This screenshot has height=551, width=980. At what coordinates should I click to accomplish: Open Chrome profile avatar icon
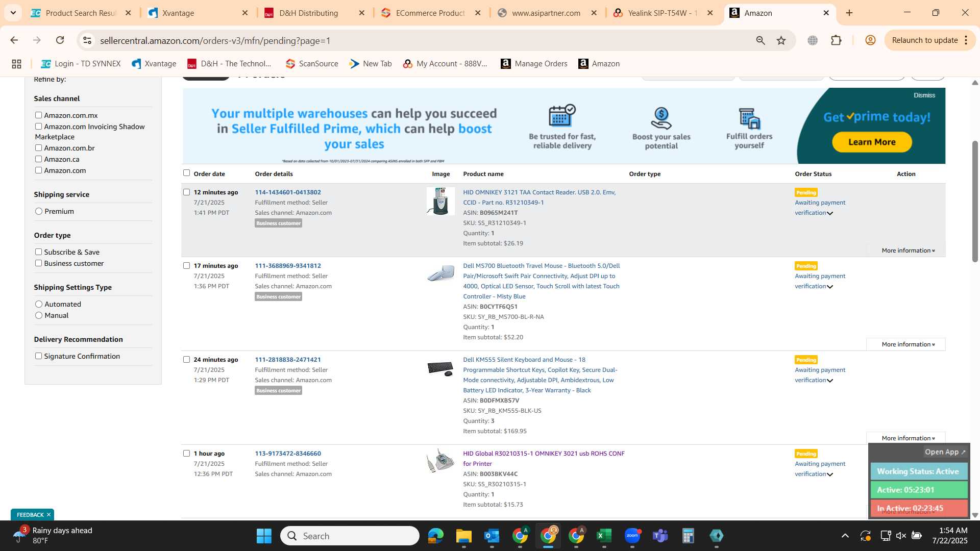coord(870,40)
